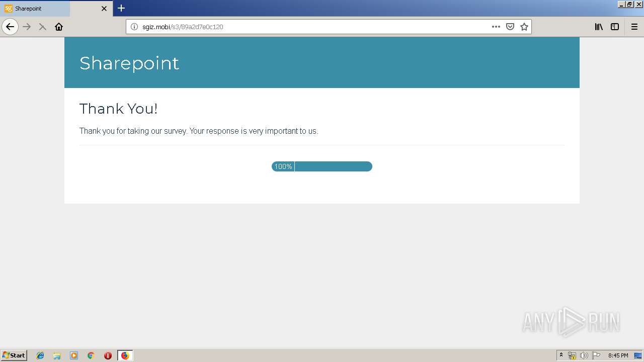The image size is (644, 362).
Task: Open the Firefox home page
Action: (59, 27)
